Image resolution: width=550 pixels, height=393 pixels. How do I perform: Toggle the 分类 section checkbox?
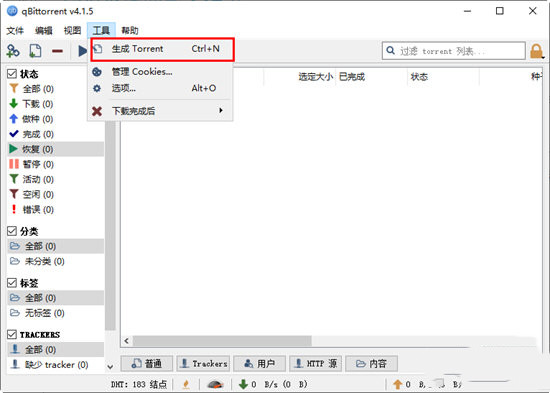coord(12,231)
